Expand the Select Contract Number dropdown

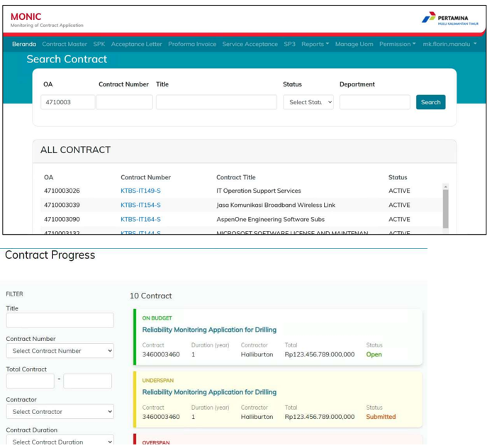point(60,351)
